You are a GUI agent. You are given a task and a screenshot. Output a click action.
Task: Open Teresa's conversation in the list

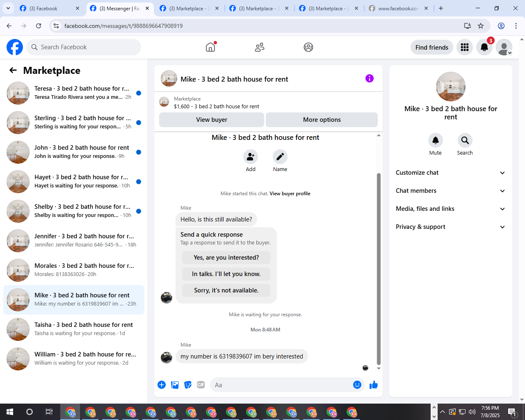(x=74, y=93)
